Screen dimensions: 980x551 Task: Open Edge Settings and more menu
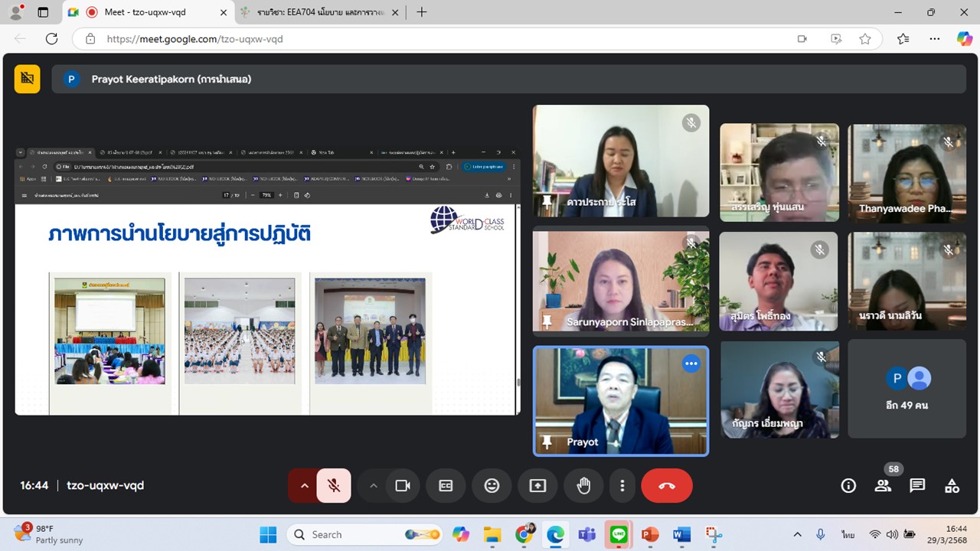[x=934, y=39]
